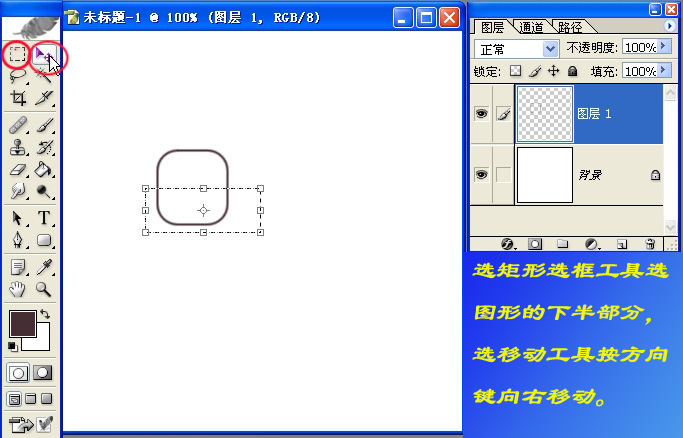Choose Standard Screen mode
The width and height of the screenshot is (683, 438).
[x=15, y=399]
